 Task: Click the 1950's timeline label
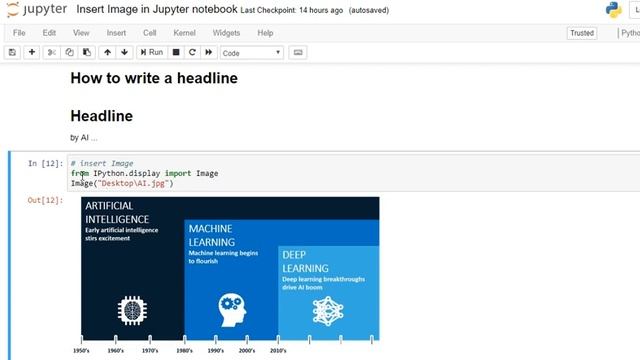click(x=81, y=351)
